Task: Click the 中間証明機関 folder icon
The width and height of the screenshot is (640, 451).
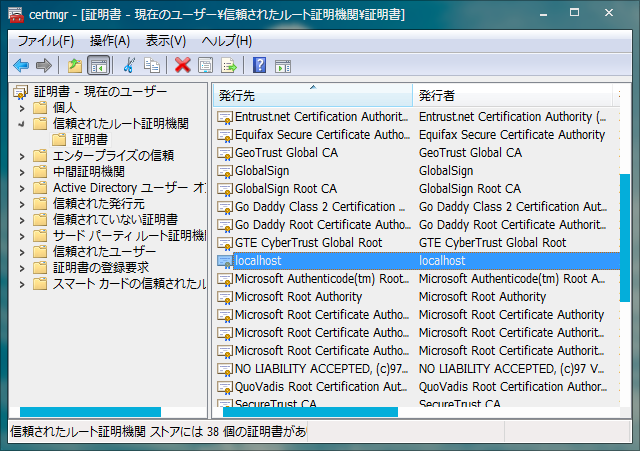Action: (40, 172)
